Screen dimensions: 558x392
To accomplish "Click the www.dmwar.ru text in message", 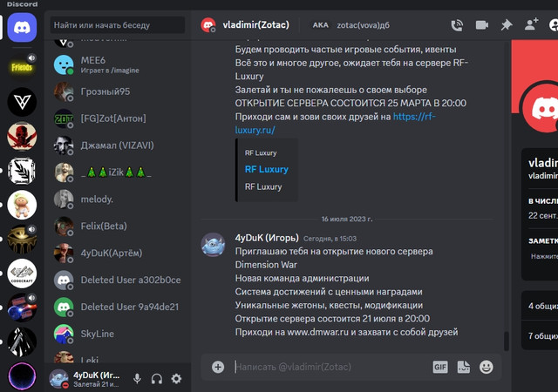I will [x=317, y=332].
